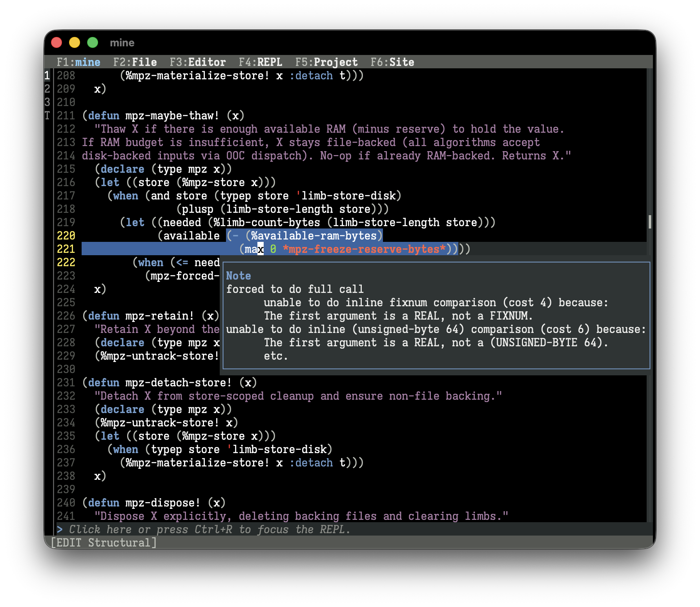700x607 pixels.
Task: Switch to the F3:Editor menu
Action: tap(197, 62)
